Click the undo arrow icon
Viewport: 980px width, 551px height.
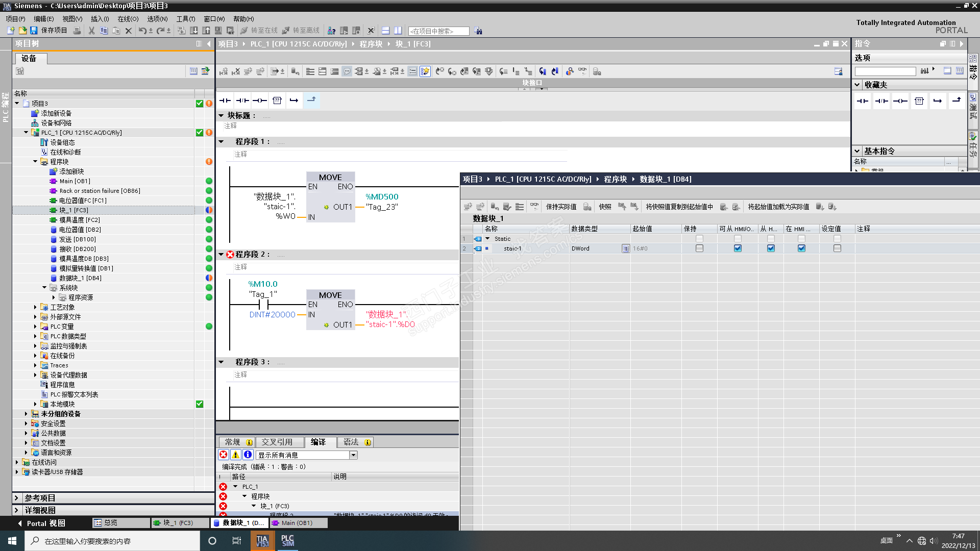pos(142,31)
